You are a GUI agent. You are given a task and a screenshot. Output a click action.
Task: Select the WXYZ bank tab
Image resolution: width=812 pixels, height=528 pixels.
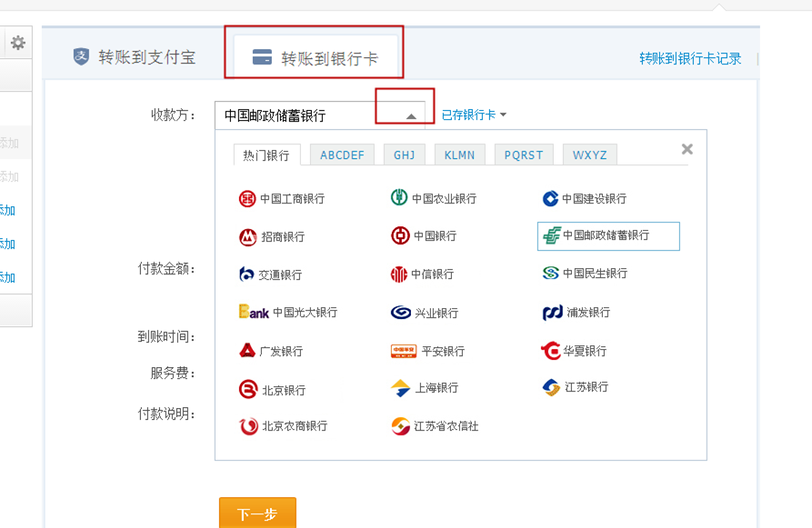pos(590,154)
